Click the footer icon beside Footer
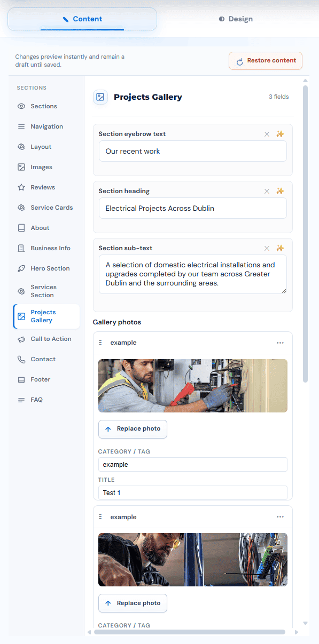 point(21,380)
